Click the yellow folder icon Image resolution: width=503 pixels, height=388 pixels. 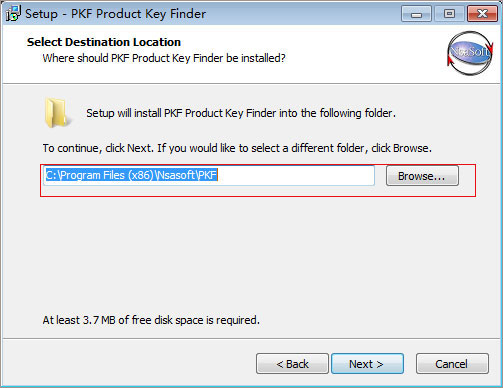click(56, 113)
